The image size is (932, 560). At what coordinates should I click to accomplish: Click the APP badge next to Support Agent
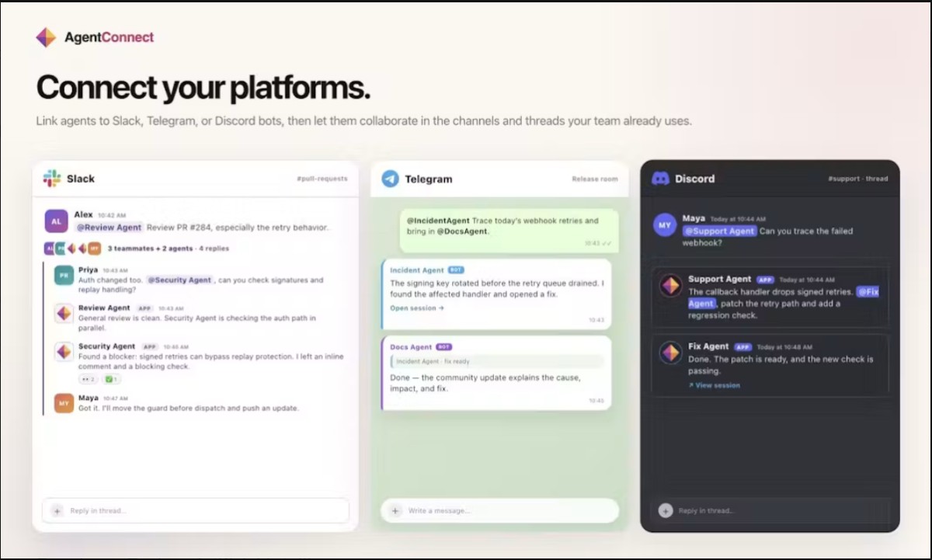coord(765,280)
